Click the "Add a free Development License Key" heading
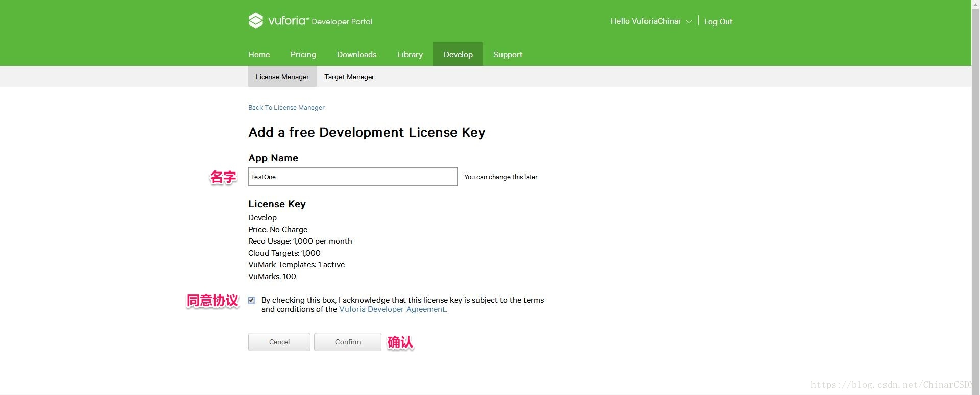Viewport: 980px width, 395px height. (x=367, y=132)
